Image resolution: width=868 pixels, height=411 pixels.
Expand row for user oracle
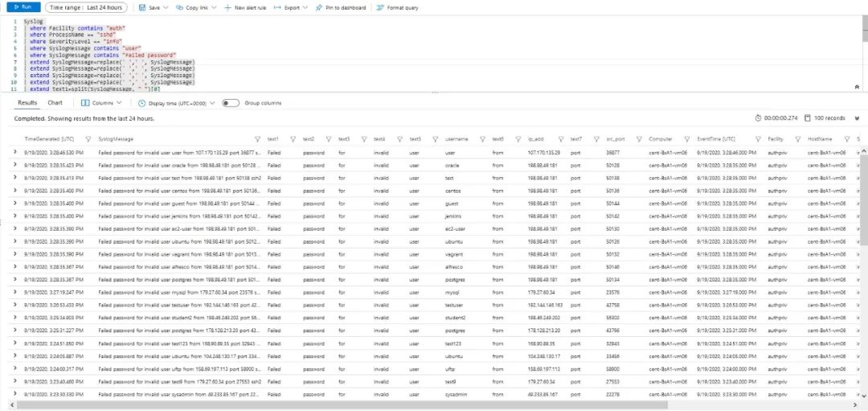15,165
